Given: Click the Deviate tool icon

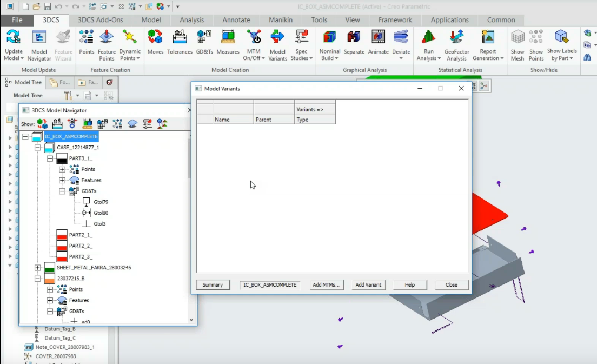Looking at the screenshot, I should (x=401, y=38).
